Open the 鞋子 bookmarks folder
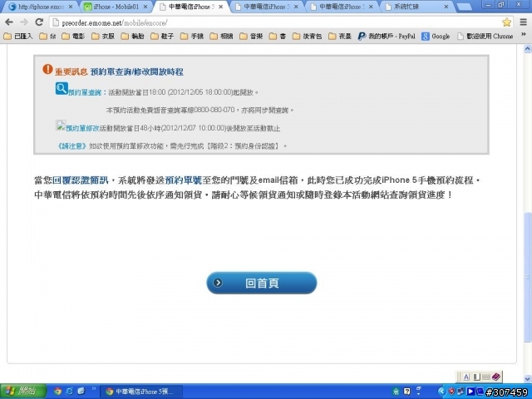This screenshot has width=532, height=399. pyautogui.click(x=162, y=36)
